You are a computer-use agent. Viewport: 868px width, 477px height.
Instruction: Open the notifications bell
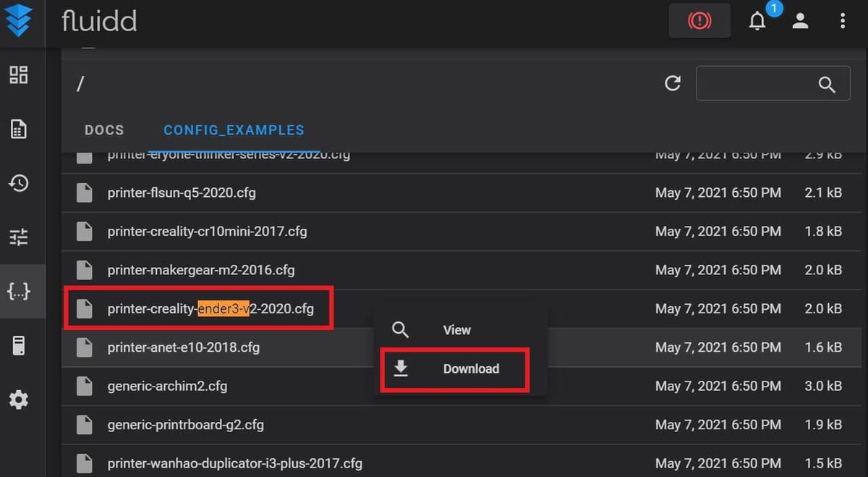[x=757, y=21]
